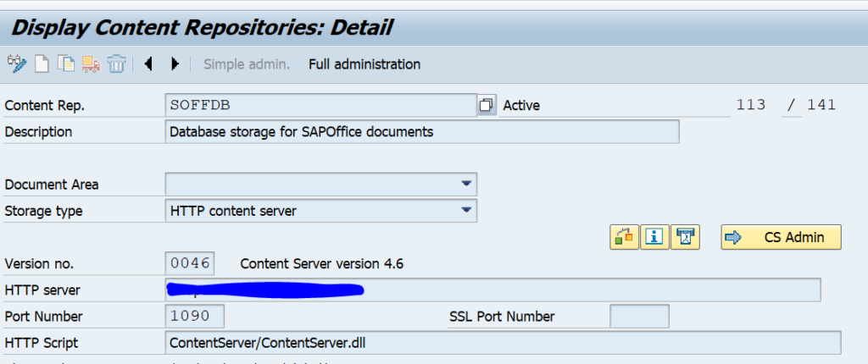Click the Display/Change glasses-pencil icon
Screen dimensions: 868x364
click(17, 64)
